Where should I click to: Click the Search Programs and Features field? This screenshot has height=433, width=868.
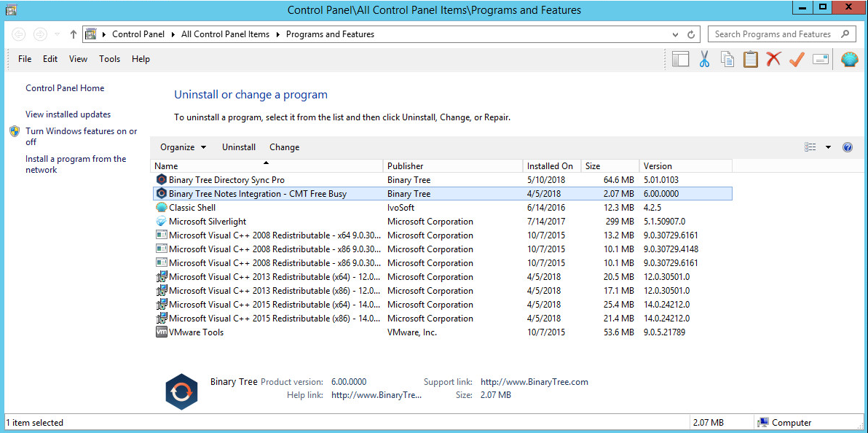point(773,34)
